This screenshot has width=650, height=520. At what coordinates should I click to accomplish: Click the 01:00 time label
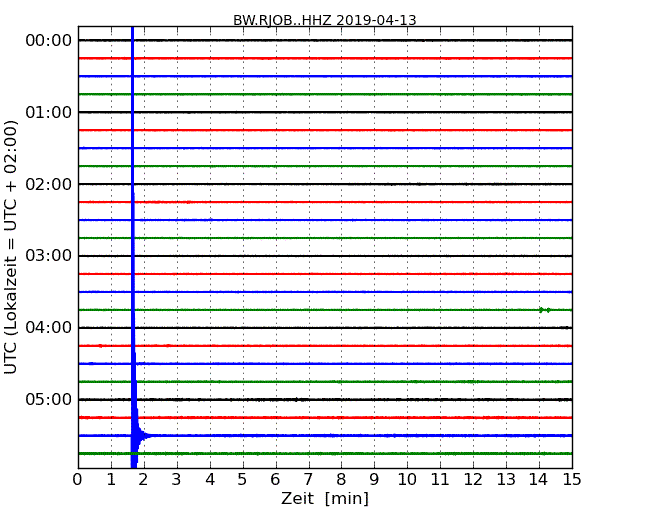49,112
